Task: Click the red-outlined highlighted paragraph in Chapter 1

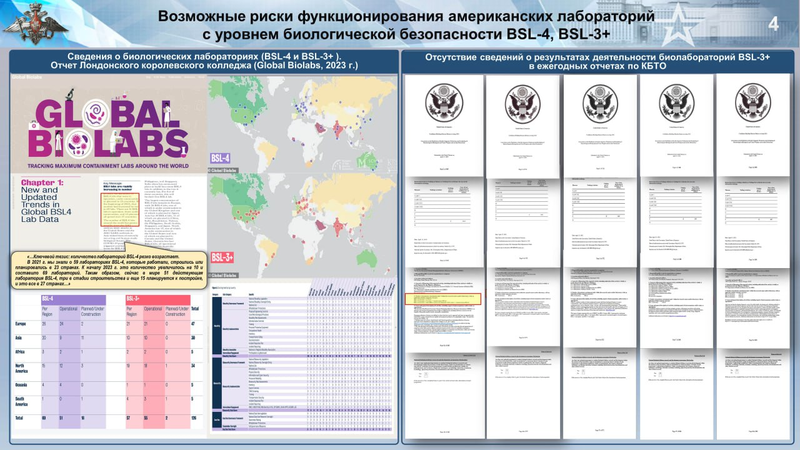Action: click(120, 209)
